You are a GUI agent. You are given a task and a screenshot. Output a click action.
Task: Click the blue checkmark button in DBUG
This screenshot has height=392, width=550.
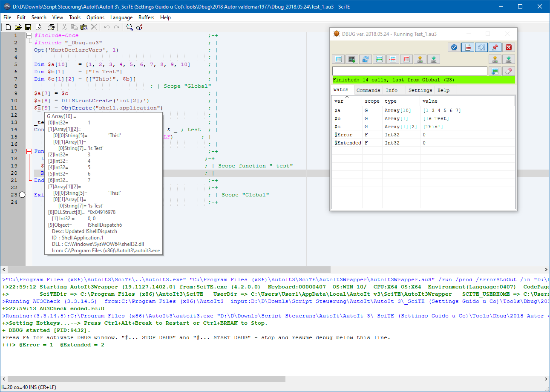[x=454, y=47]
